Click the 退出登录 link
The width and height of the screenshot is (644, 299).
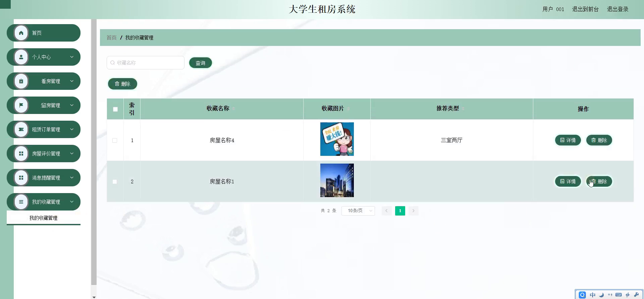click(618, 9)
